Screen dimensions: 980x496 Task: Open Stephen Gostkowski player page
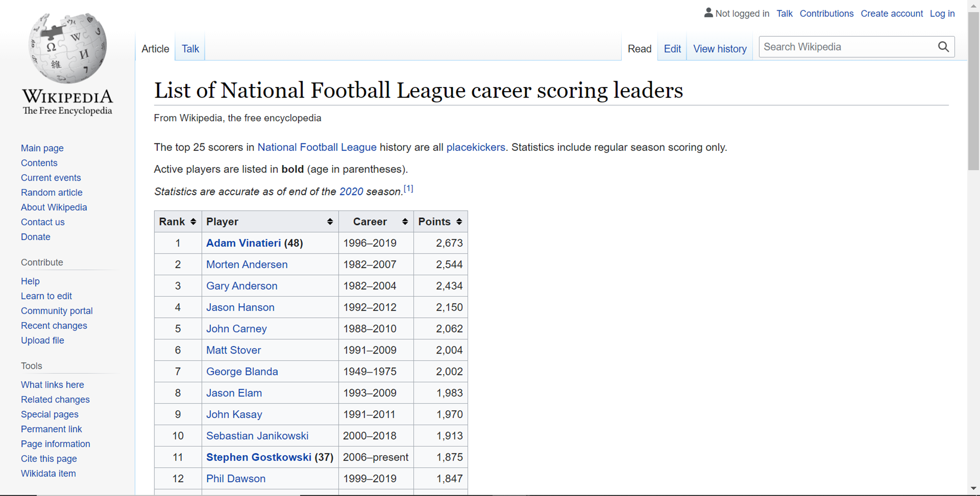point(259,457)
